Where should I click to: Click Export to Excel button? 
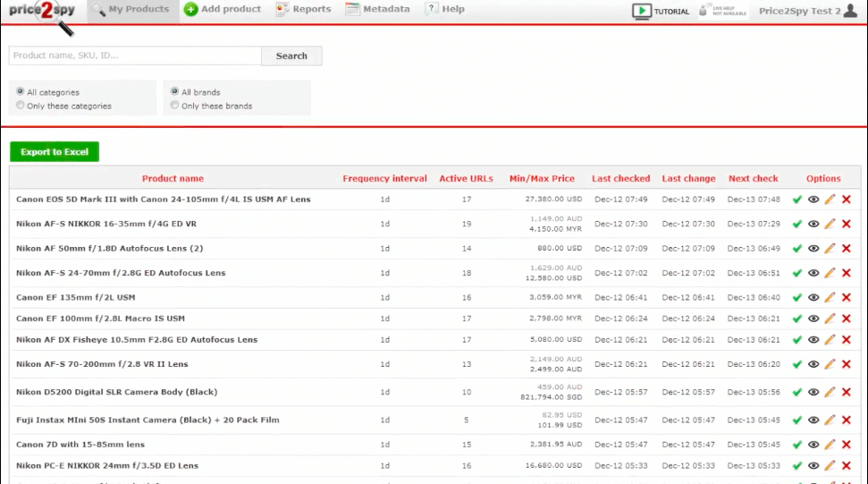[55, 152]
